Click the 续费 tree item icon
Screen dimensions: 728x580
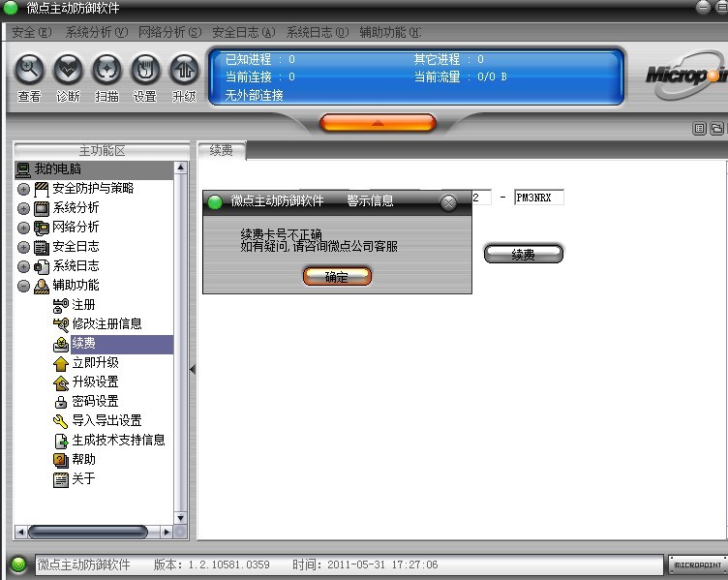point(61,344)
